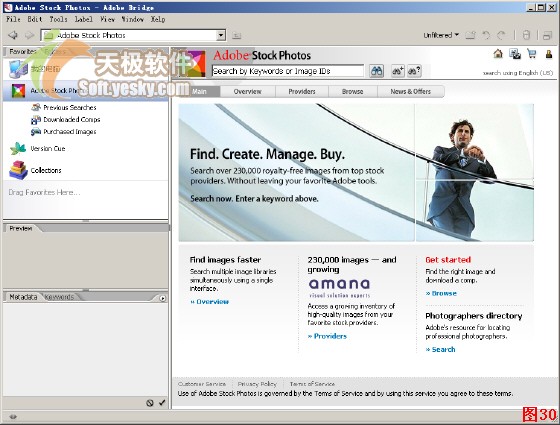The width and height of the screenshot is (560, 425).
Task: Click the binoculars Search button
Action: (x=377, y=71)
